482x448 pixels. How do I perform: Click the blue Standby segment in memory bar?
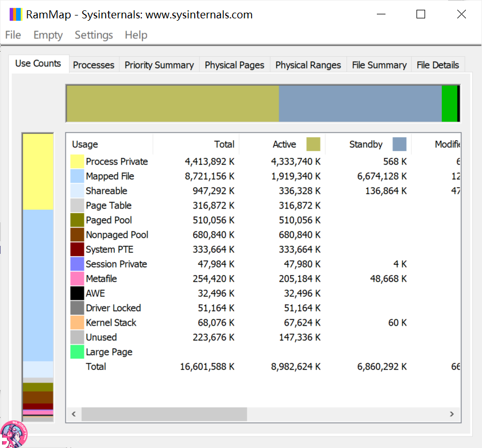[x=360, y=103]
